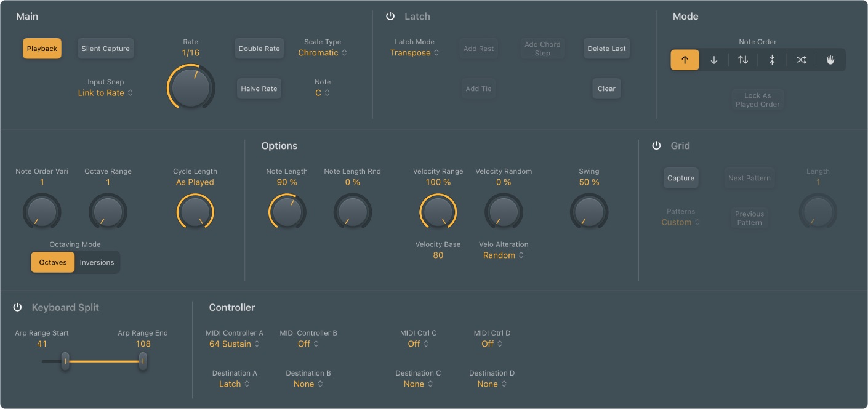
Task: Open the Destination A Latch menu
Action: pos(235,384)
